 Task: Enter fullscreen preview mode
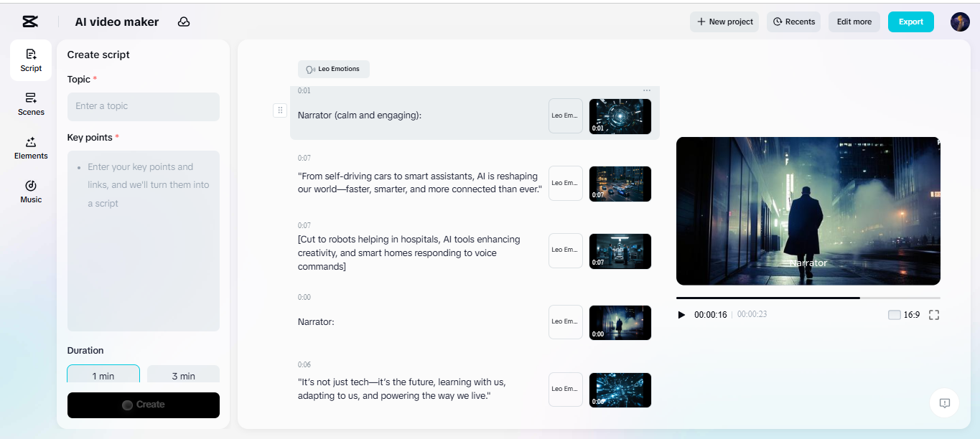tap(934, 314)
